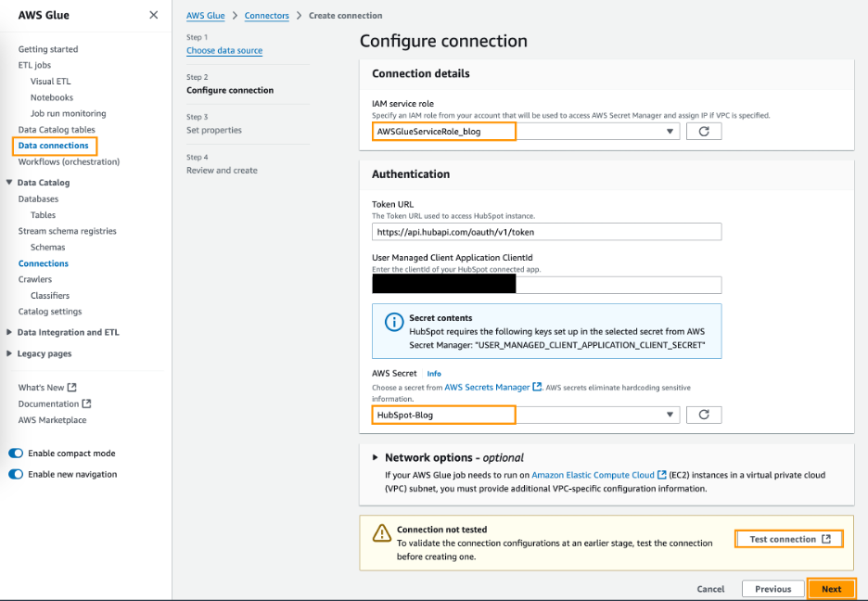Image resolution: width=868 pixels, height=601 pixels.
Task: Click the Previous button
Action: coord(772,589)
